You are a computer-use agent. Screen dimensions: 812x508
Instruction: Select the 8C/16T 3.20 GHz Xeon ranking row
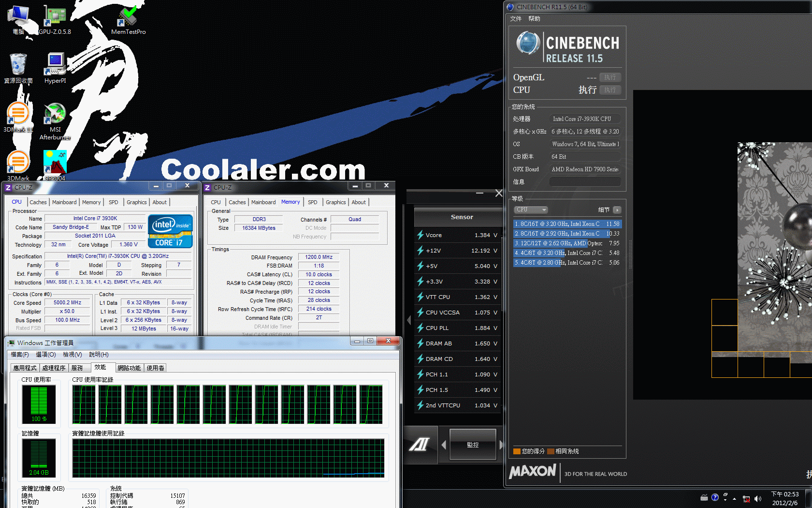point(567,224)
